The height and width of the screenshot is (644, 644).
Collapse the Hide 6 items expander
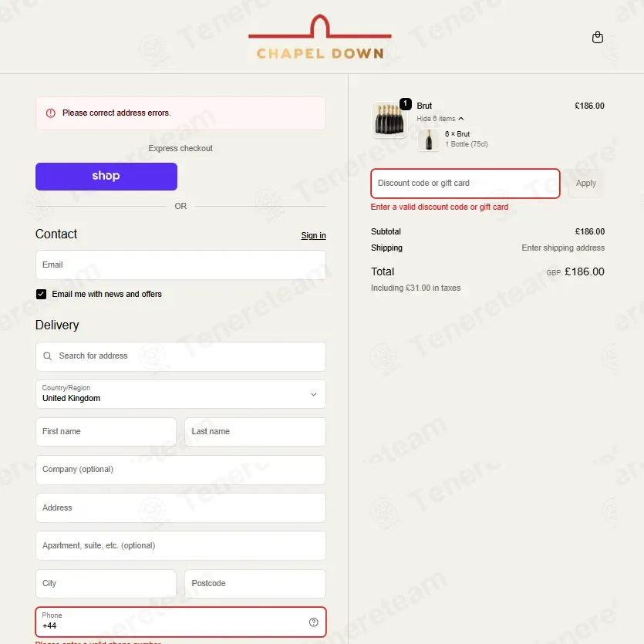click(440, 119)
